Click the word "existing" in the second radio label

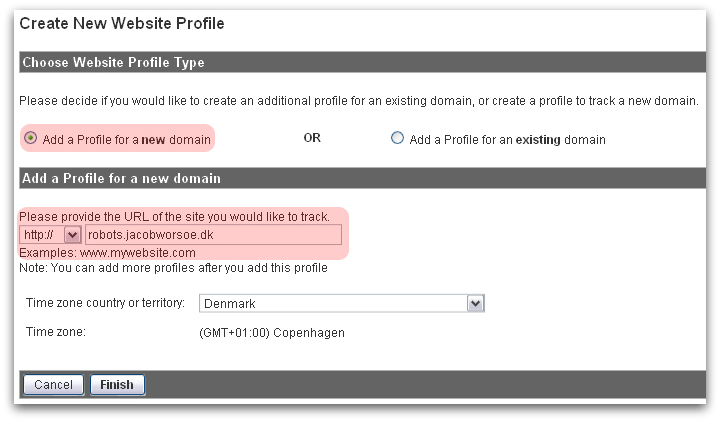coord(541,139)
